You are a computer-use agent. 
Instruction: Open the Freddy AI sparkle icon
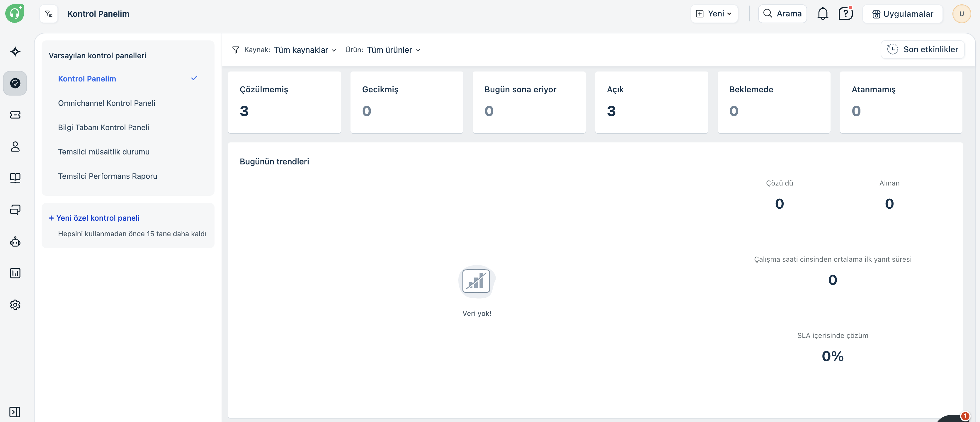point(15,52)
